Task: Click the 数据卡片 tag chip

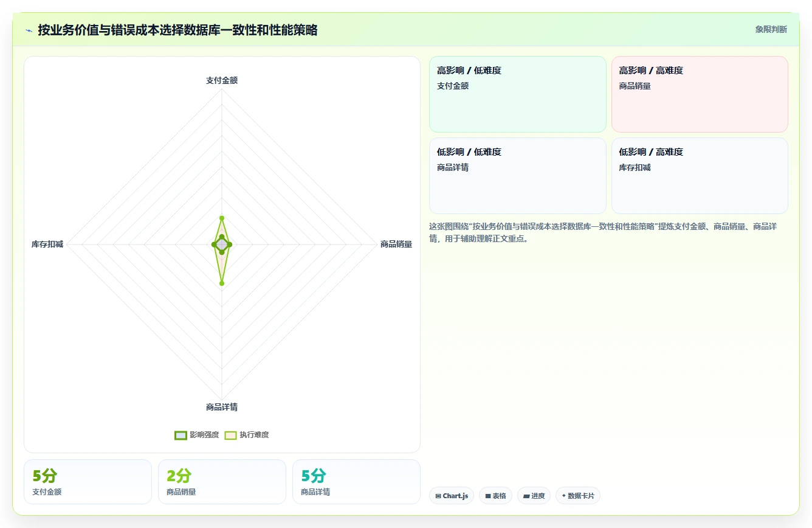Action: [x=578, y=496]
